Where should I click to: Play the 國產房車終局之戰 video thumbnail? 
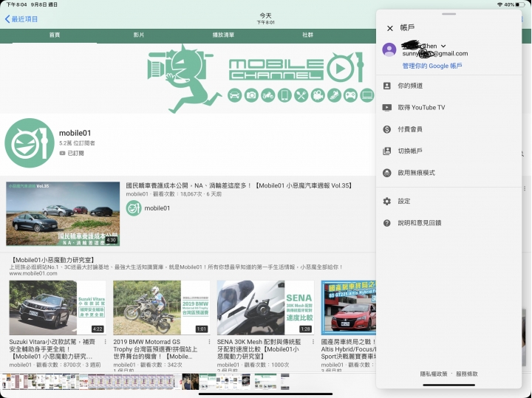point(349,307)
